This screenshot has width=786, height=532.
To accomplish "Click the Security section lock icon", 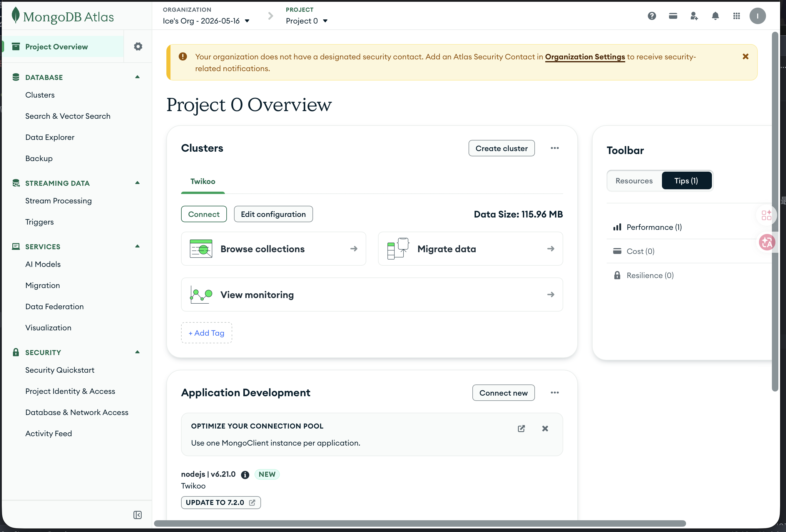I will [16, 352].
